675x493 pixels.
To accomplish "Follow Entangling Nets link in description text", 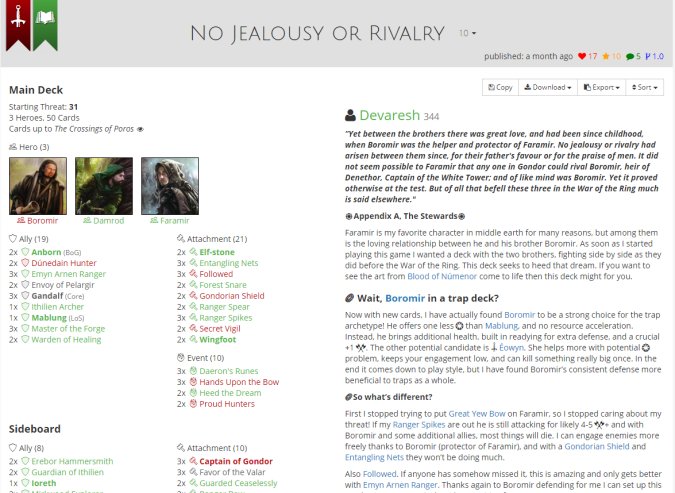I will (x=374, y=457).
